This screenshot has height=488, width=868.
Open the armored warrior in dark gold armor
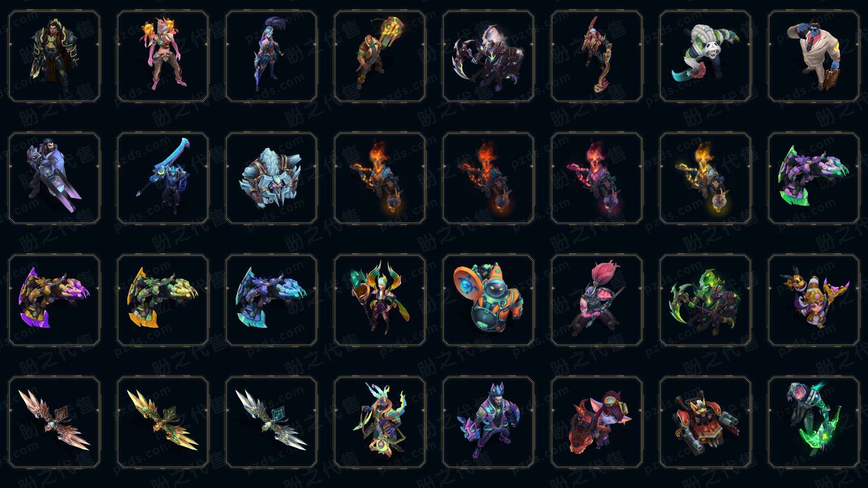click(54, 56)
